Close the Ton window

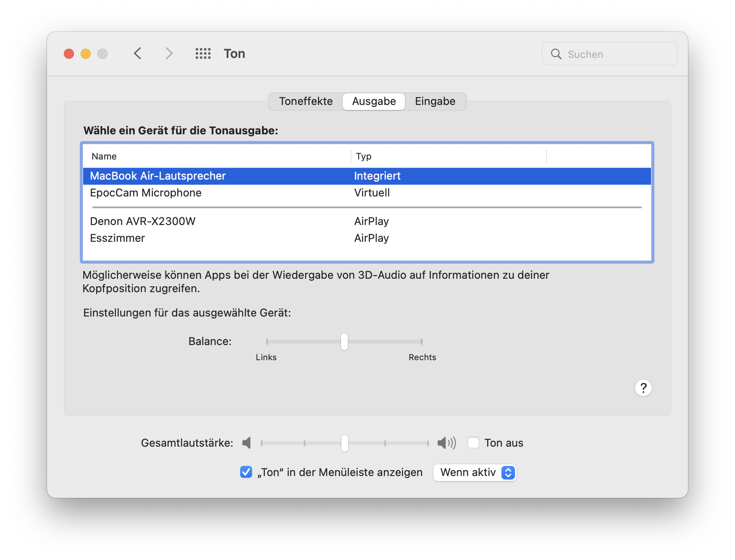click(69, 54)
